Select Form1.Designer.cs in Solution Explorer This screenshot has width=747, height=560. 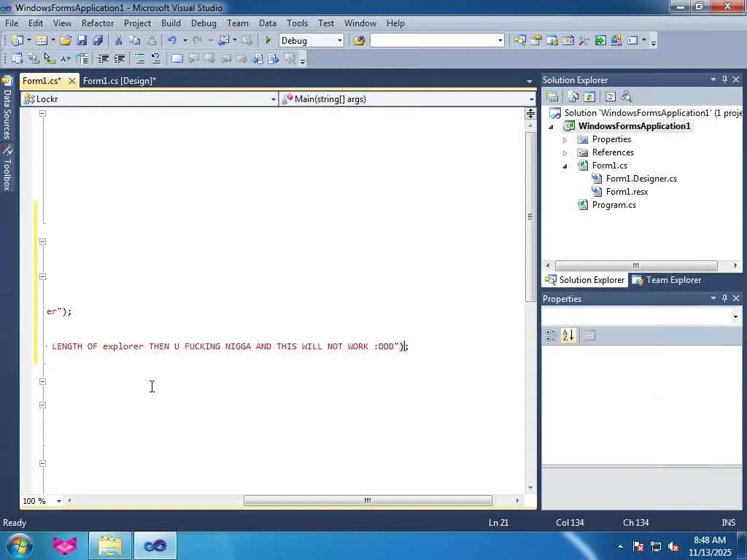pos(641,179)
